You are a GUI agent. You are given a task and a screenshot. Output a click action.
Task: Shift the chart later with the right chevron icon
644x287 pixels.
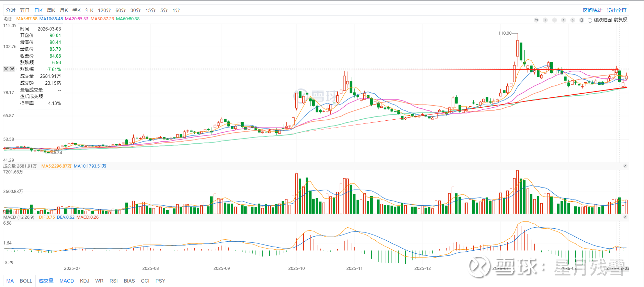tap(573, 20)
